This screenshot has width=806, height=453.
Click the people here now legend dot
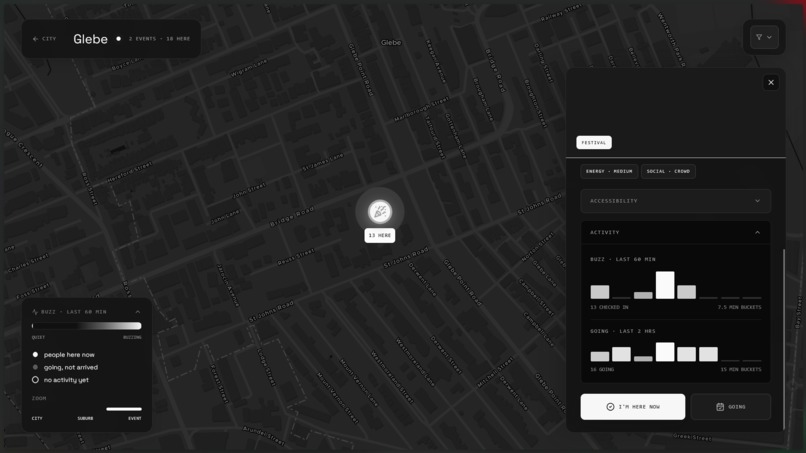point(35,354)
